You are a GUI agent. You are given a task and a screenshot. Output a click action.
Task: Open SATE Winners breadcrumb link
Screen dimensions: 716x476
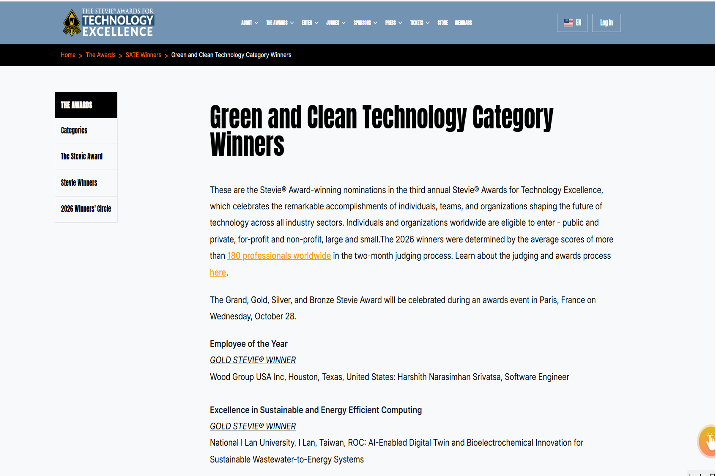coord(143,55)
